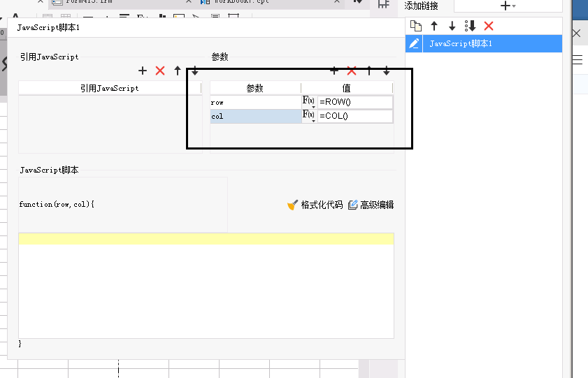Viewport: 588px width, 378px height.
Task: Sort the link list
Action: (x=470, y=26)
